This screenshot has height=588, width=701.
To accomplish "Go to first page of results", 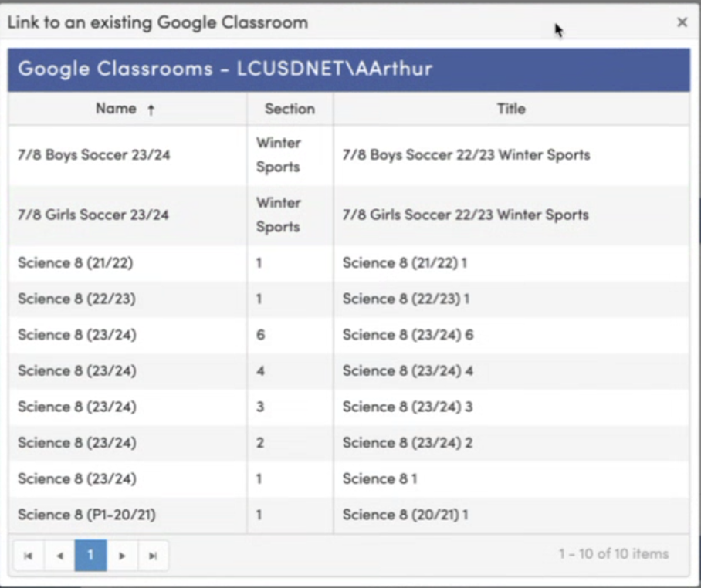I will tap(28, 556).
